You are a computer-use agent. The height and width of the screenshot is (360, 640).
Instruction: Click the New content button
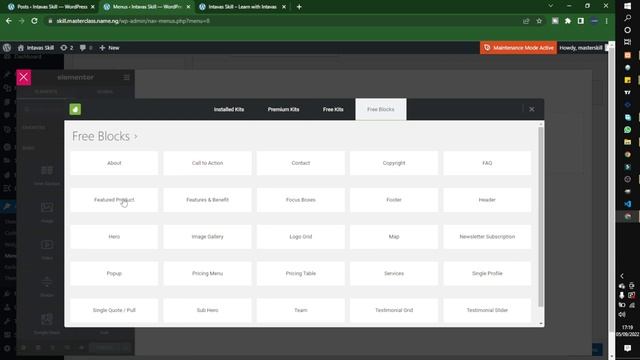(x=109, y=48)
